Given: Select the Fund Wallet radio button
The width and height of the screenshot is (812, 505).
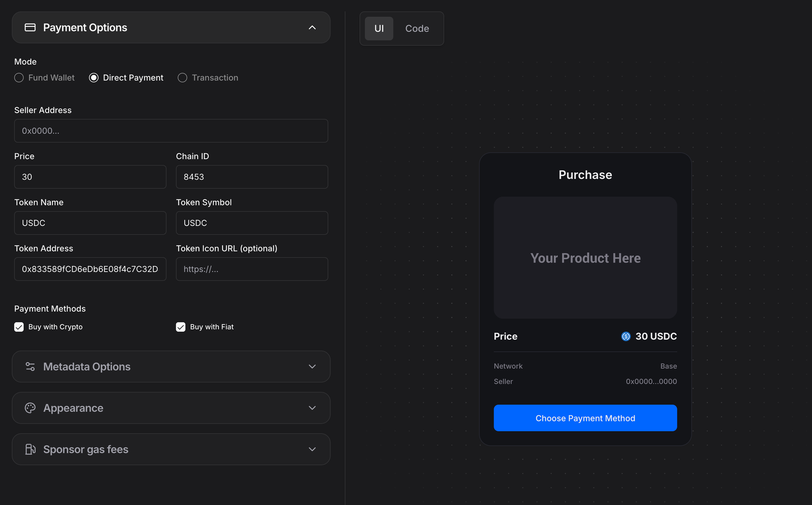Looking at the screenshot, I should pos(19,78).
